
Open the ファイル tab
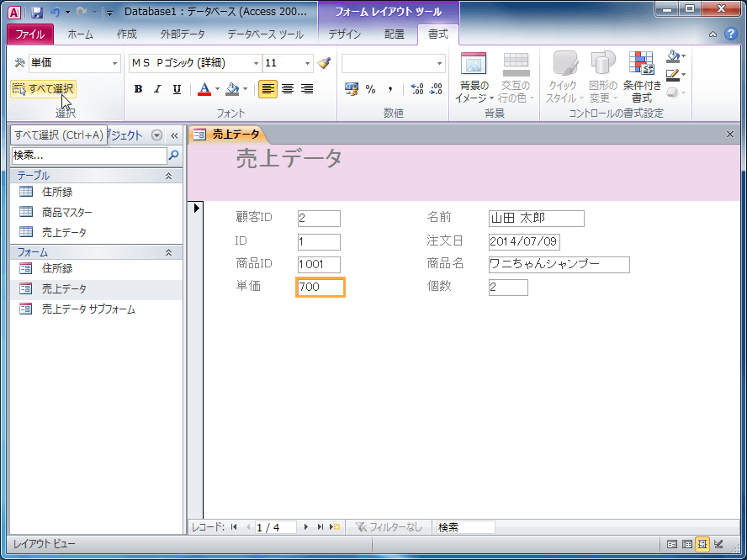30,34
